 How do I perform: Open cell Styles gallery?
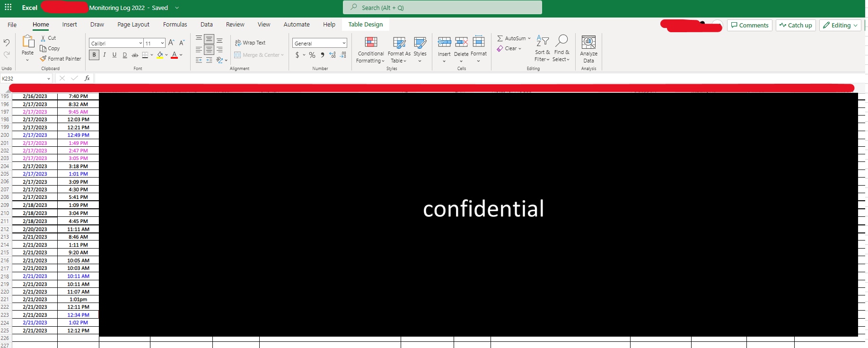coord(420,49)
